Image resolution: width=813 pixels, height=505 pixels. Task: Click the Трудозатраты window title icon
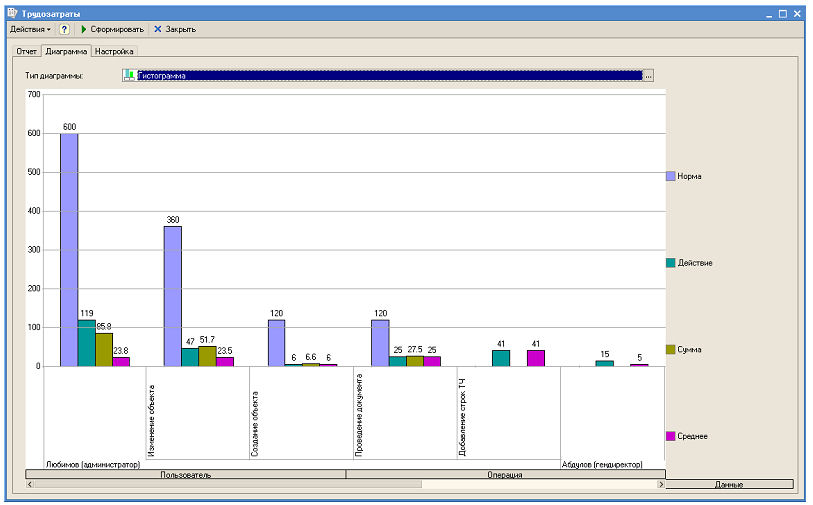click(x=12, y=13)
